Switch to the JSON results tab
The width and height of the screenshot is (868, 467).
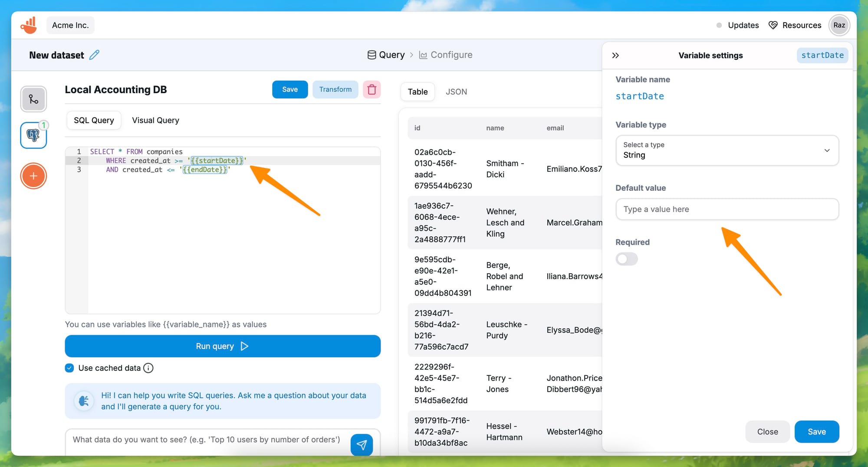click(x=456, y=91)
